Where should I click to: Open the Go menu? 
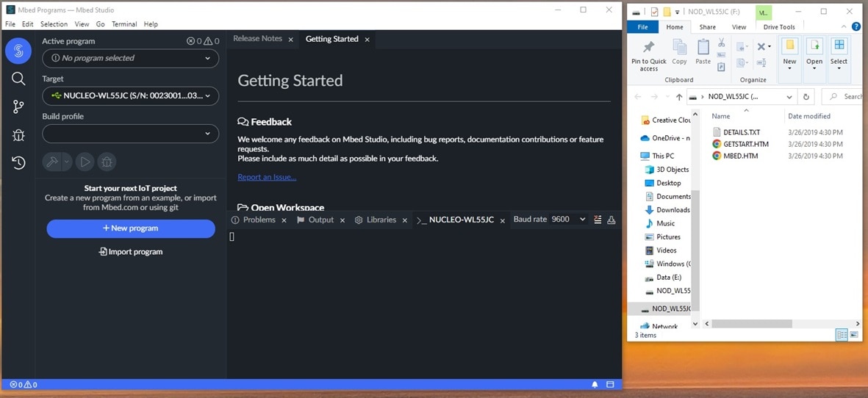tap(100, 24)
